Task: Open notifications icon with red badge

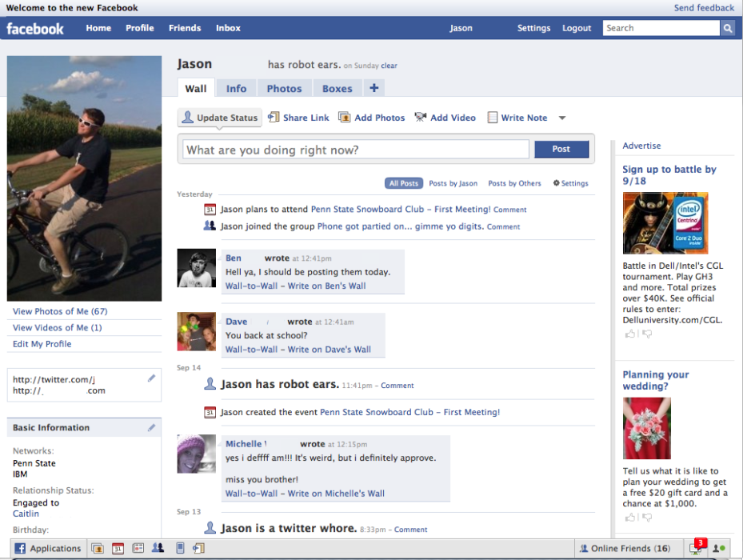Action: point(697,547)
